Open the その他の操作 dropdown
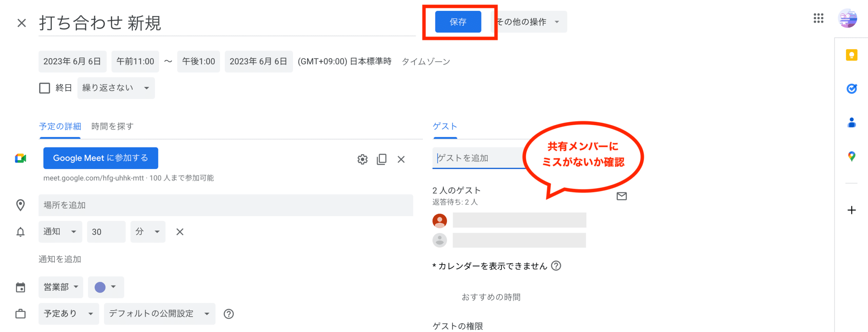Viewport: 868px width, 332px height. tap(529, 22)
